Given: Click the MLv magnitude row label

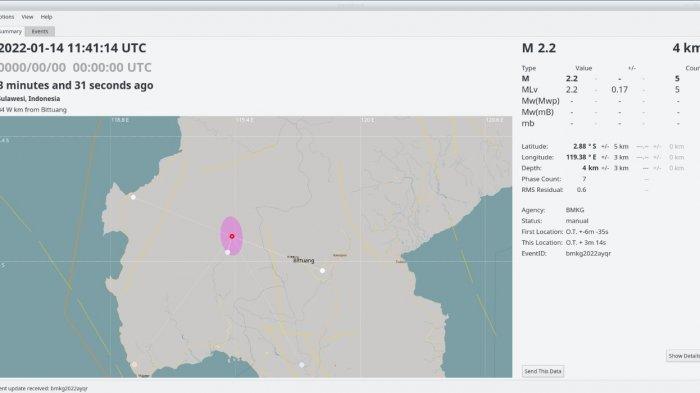Looking at the screenshot, I should (529, 90).
